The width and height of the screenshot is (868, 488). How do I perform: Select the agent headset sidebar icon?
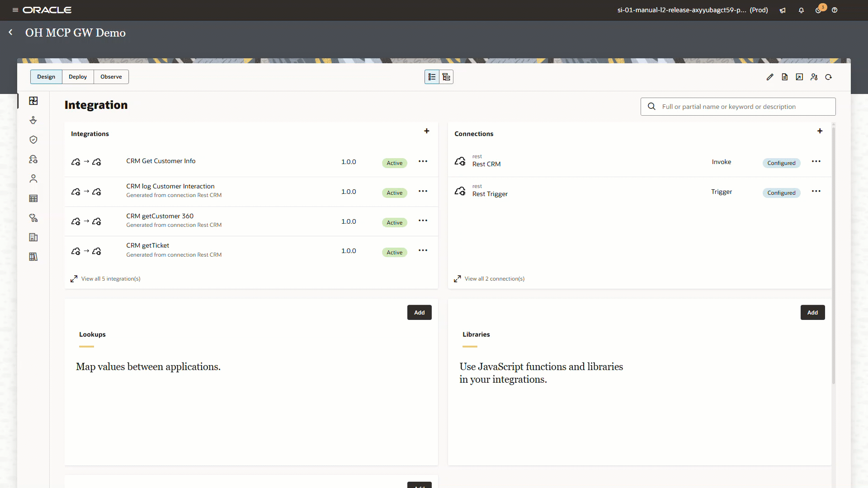click(33, 159)
